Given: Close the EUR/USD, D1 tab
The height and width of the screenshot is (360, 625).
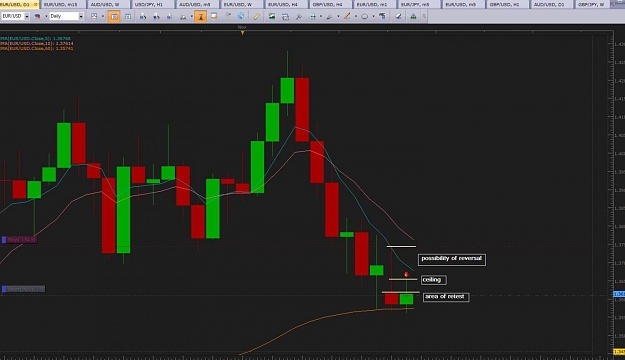Looking at the screenshot, I should pos(35,4).
